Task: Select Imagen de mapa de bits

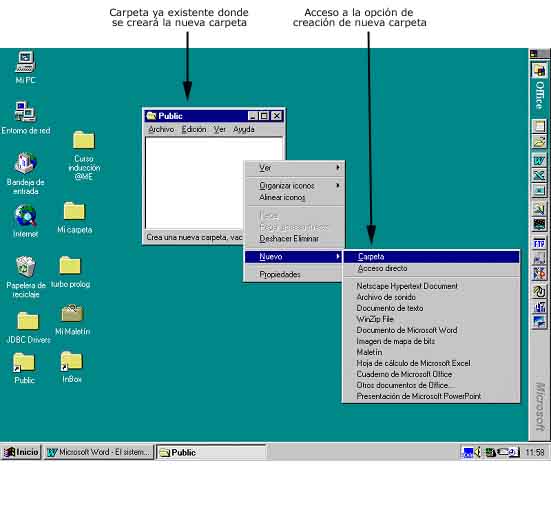Action: (431, 341)
